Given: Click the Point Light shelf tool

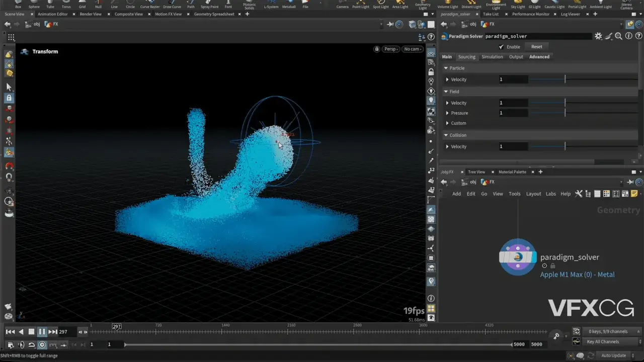Looking at the screenshot, I should tap(361, 5).
